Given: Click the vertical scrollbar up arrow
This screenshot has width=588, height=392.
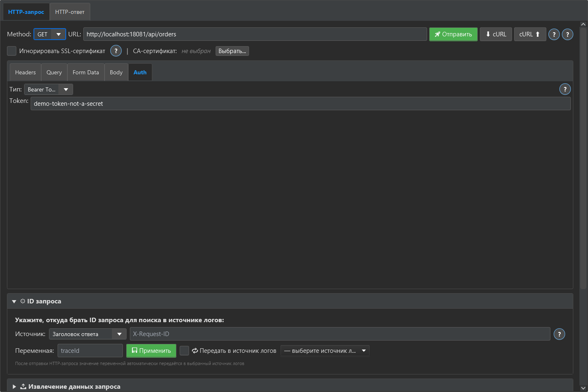Looking at the screenshot, I should pyautogui.click(x=583, y=24).
